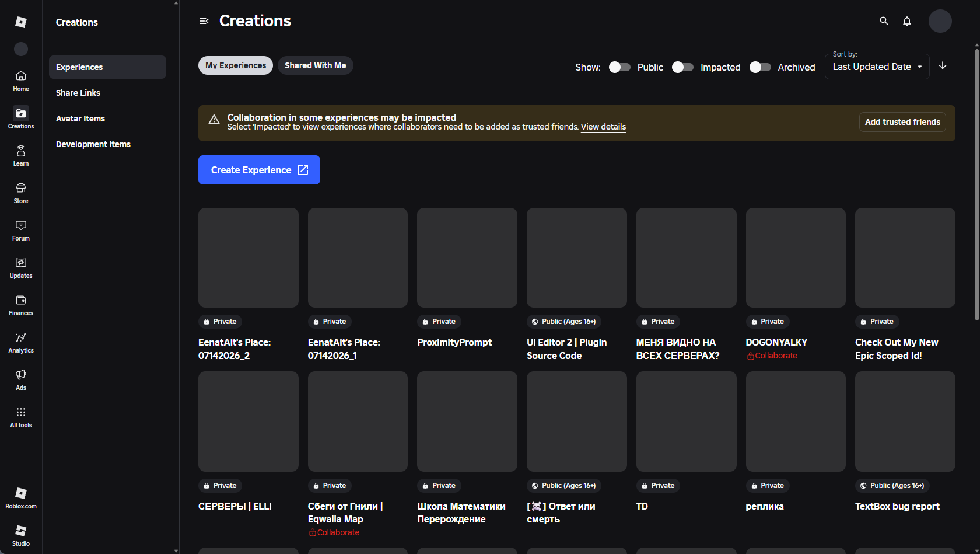Open the TD experience thumbnail
This screenshot has width=980, height=554.
click(687, 421)
